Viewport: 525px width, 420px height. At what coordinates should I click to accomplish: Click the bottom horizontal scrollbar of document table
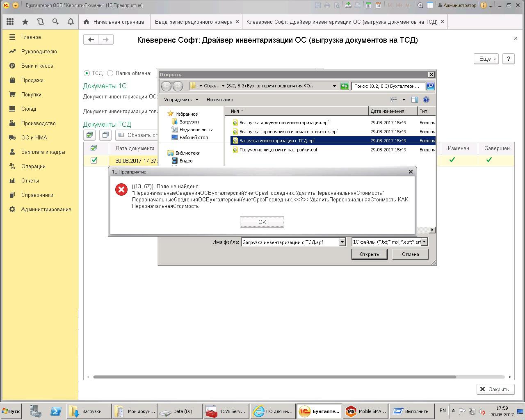coord(274,377)
